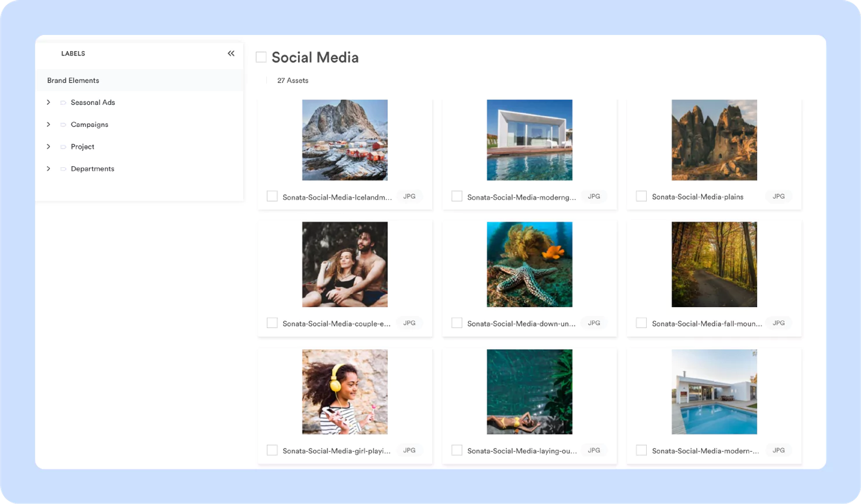Check the Sonata-Social-Media-couple asset checkbox
The height and width of the screenshot is (504, 861).
point(272,323)
